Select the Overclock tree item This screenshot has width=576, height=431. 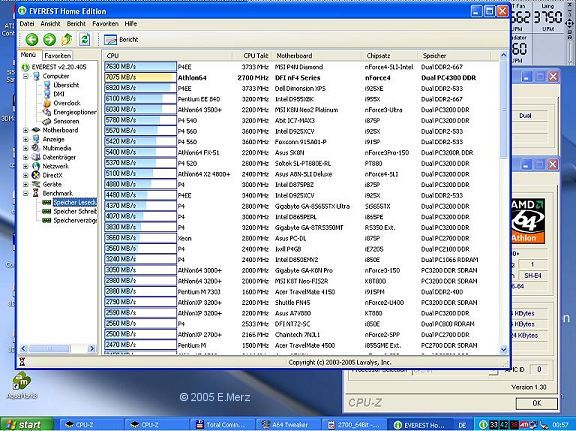[x=67, y=103]
